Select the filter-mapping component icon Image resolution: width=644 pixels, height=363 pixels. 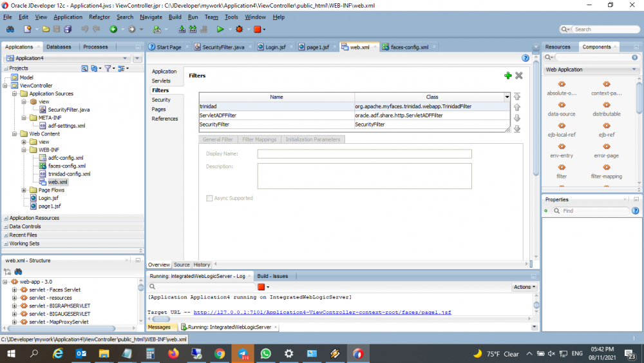point(607,168)
